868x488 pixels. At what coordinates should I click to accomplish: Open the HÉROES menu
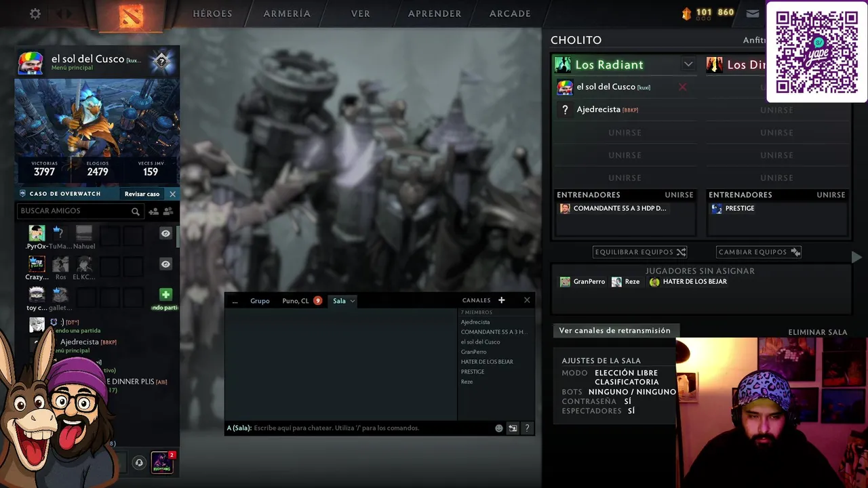[x=212, y=14]
